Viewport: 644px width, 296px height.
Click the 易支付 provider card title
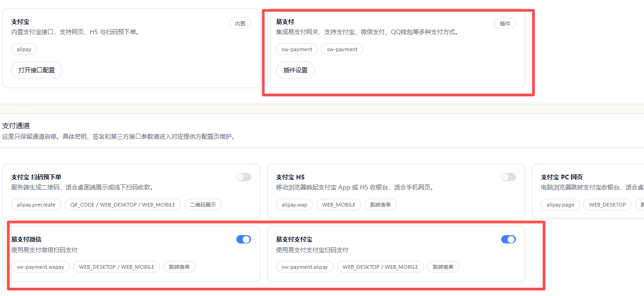click(x=285, y=22)
